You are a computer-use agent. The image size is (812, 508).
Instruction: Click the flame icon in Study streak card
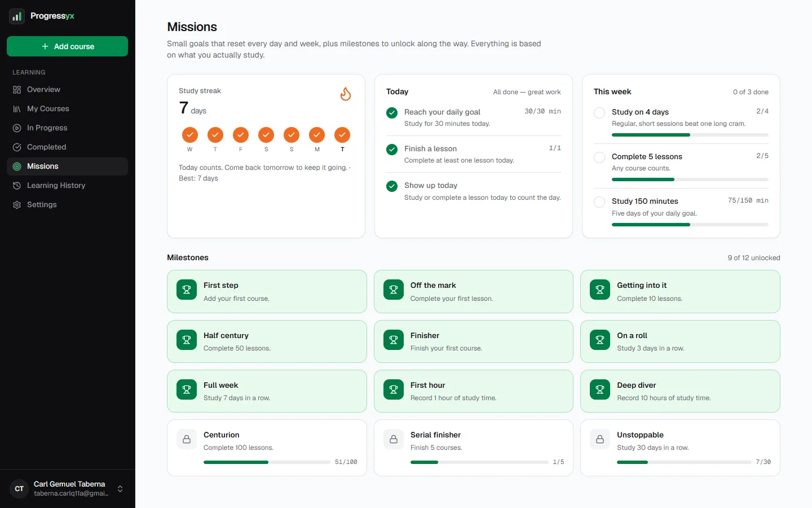click(346, 94)
